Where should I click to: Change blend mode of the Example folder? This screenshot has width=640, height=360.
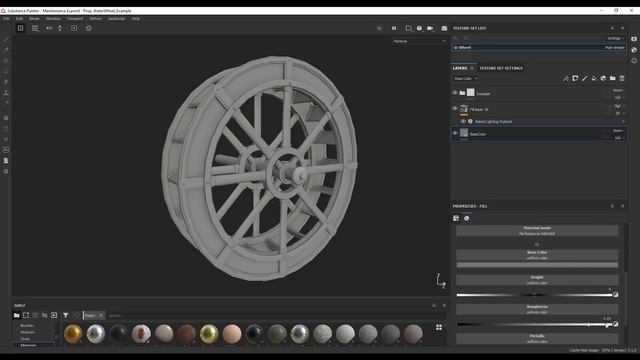coord(619,90)
